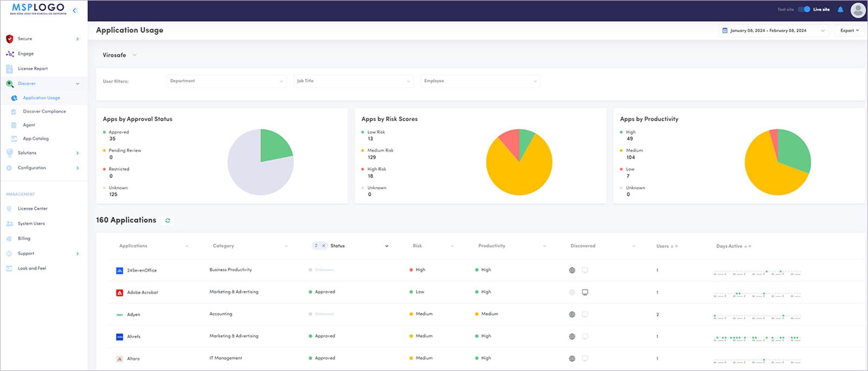Clear the Status filter with X

[x=324, y=246]
